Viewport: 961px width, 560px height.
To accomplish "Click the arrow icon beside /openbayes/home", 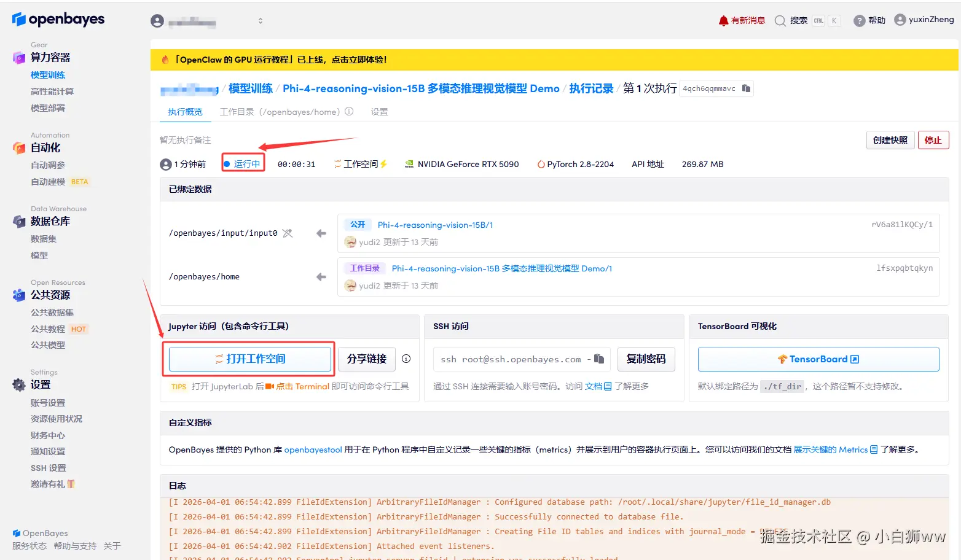I will [321, 277].
